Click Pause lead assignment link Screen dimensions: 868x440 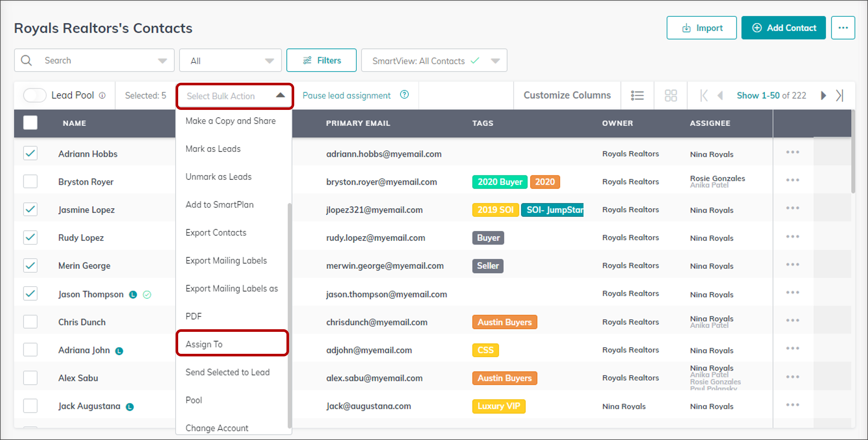click(346, 96)
